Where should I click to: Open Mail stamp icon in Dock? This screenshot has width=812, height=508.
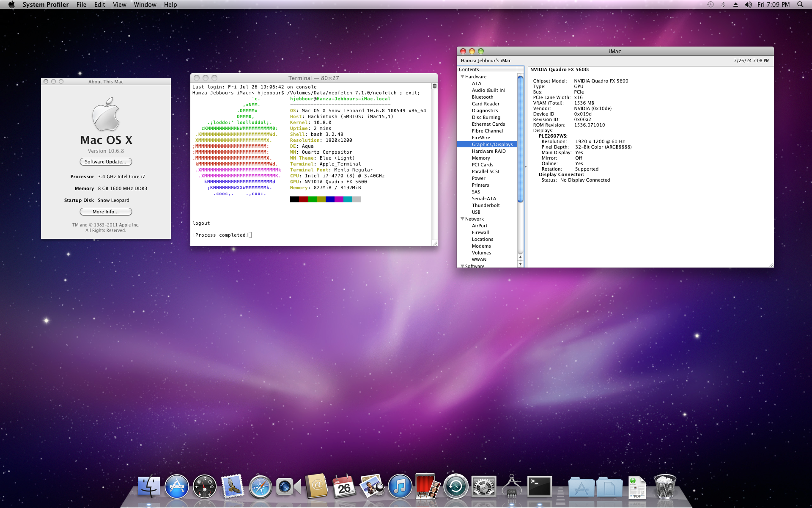tap(232, 486)
